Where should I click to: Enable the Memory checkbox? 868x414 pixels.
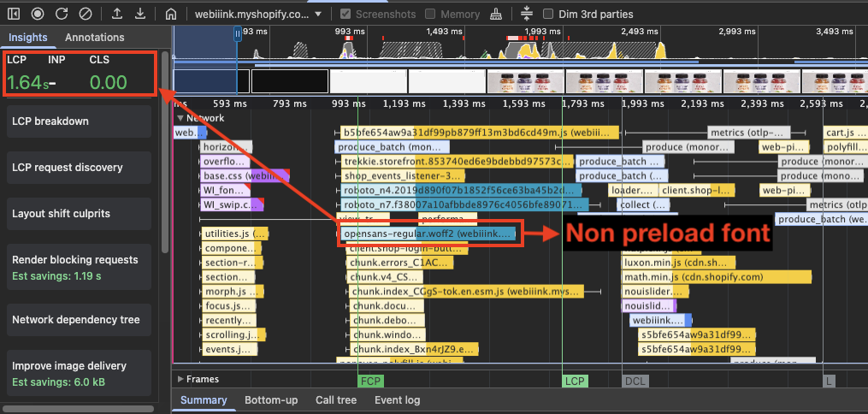coord(430,15)
